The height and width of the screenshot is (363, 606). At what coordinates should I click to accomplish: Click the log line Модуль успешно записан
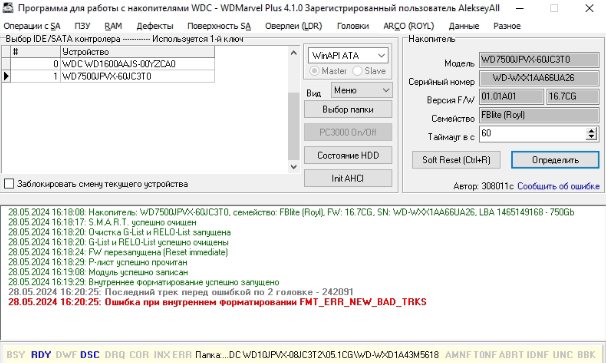(x=98, y=272)
